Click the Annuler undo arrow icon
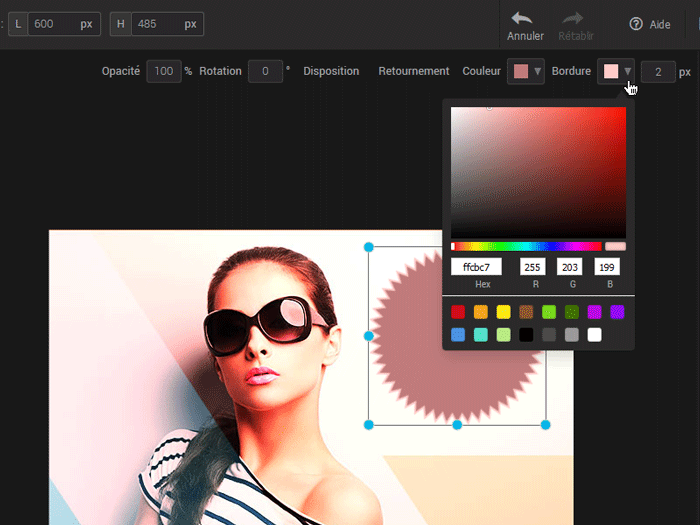 pyautogui.click(x=523, y=18)
